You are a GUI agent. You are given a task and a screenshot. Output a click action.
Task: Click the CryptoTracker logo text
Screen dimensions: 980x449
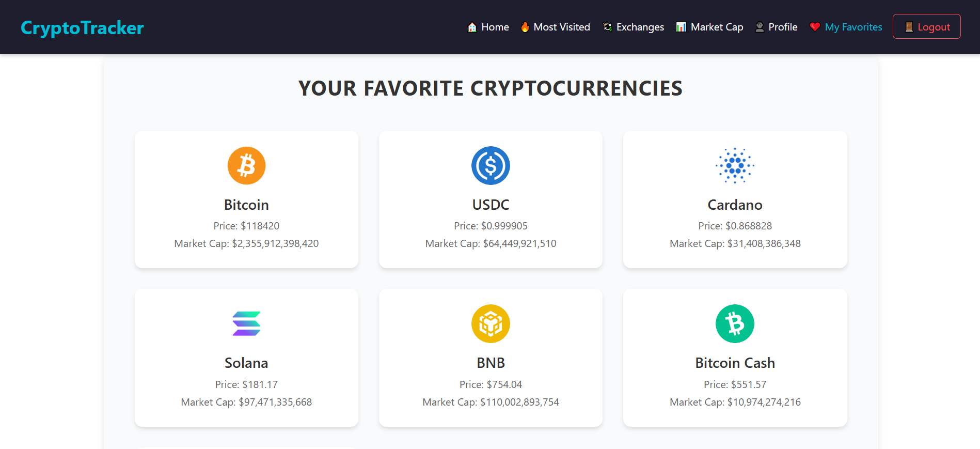(x=82, y=27)
